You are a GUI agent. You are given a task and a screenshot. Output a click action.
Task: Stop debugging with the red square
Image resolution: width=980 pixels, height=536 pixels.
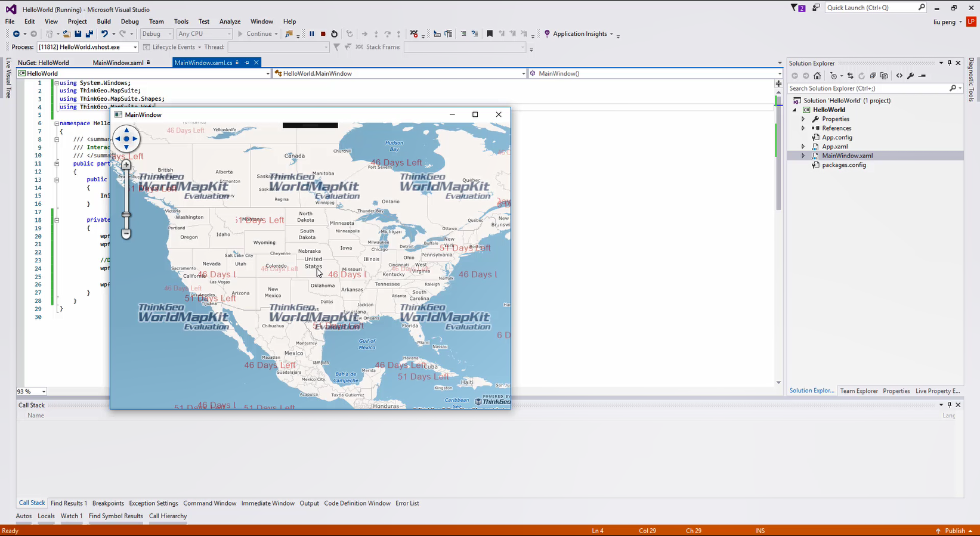point(323,34)
